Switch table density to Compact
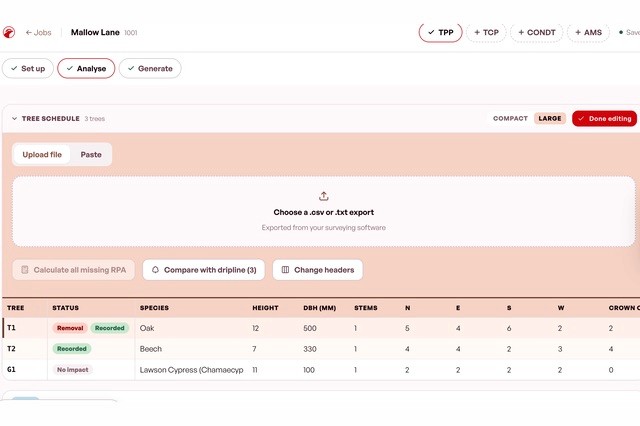This screenshot has width=640, height=426. (510, 118)
